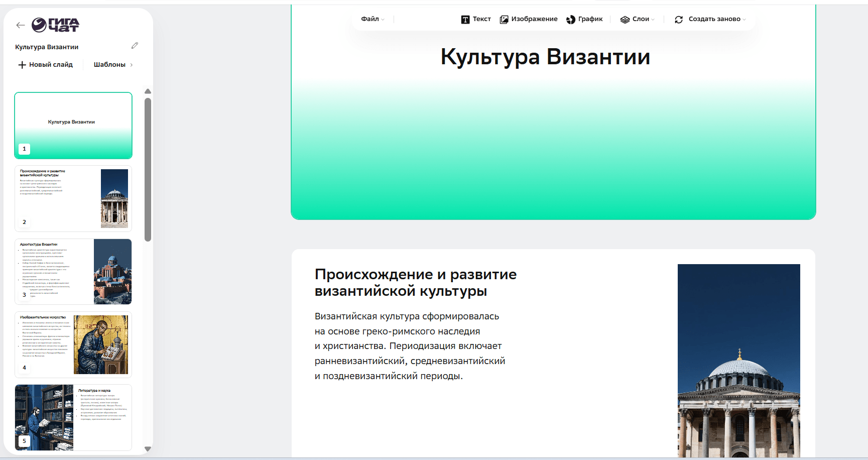Select slide 4 with the icon painting
The height and width of the screenshot is (460, 868).
[x=73, y=344]
